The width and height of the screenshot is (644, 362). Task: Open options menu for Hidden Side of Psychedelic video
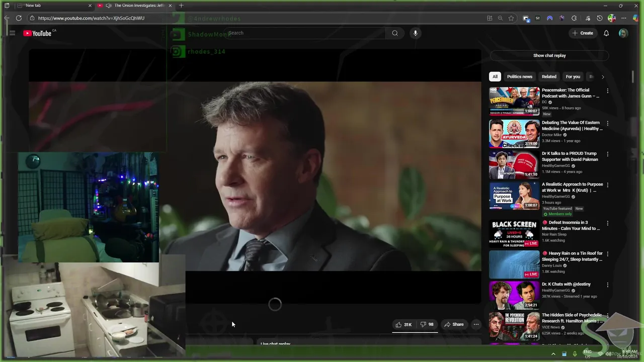[x=607, y=315]
